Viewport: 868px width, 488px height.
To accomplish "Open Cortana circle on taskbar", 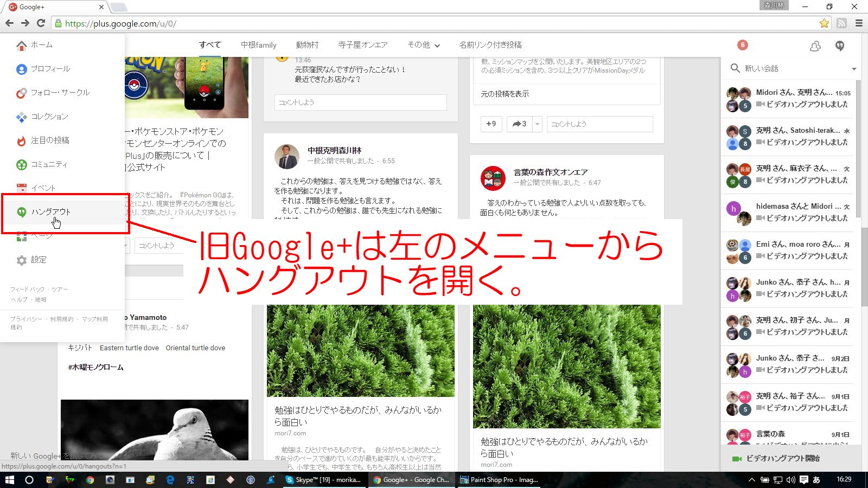I will [x=29, y=480].
